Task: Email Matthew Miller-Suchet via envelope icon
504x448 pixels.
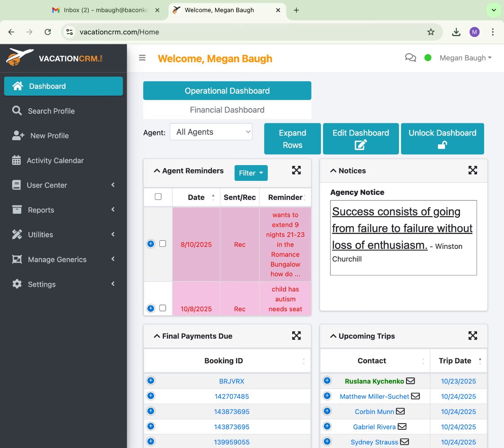Action: pyautogui.click(x=415, y=396)
